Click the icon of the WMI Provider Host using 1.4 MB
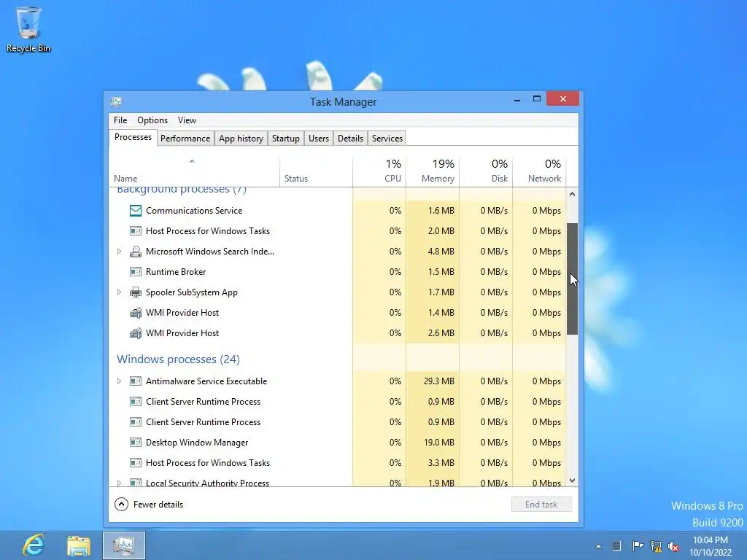This screenshot has height=560, width=747. click(136, 313)
